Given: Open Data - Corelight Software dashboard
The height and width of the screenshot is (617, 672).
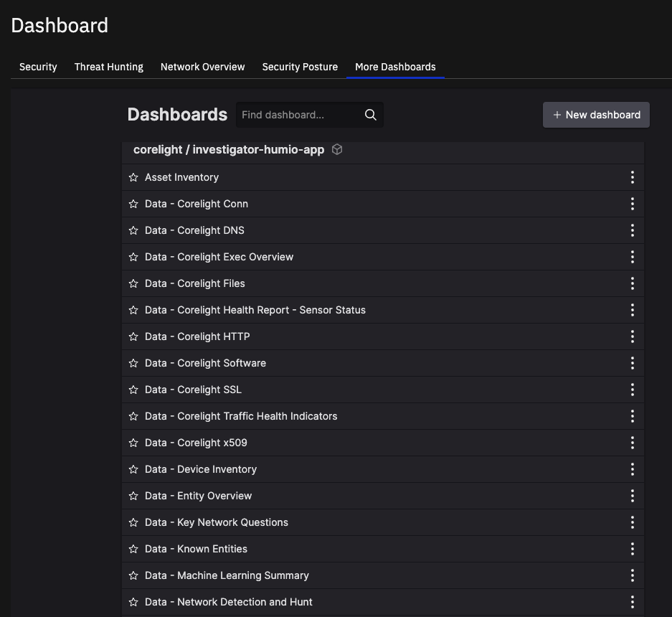Looking at the screenshot, I should 205,364.
